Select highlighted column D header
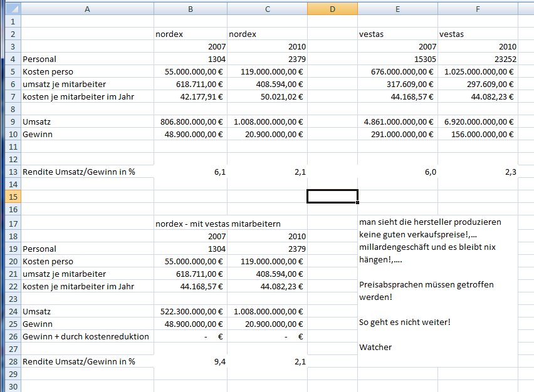Image resolution: width=534 pixels, height=392 pixels. tap(332, 9)
